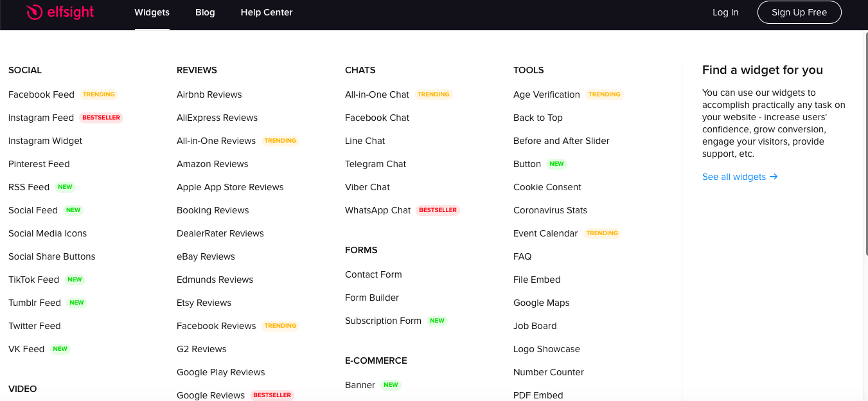Select WhatsApp Chat widget

pos(378,210)
